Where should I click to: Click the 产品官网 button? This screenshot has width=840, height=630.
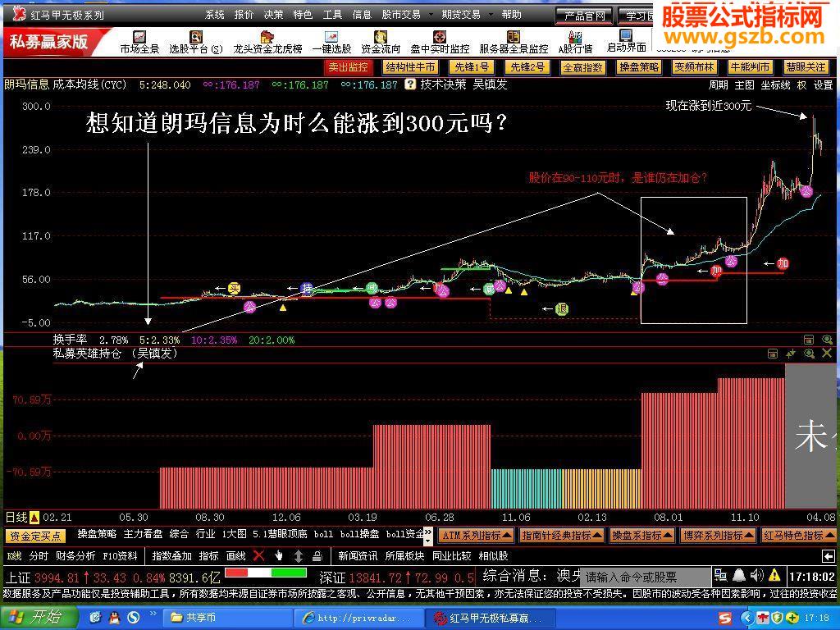(x=584, y=16)
